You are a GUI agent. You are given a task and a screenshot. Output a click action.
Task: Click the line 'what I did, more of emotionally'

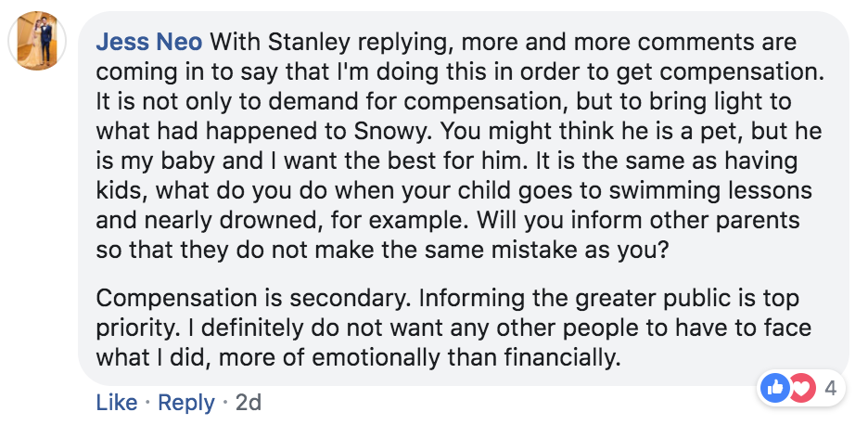pos(357,358)
